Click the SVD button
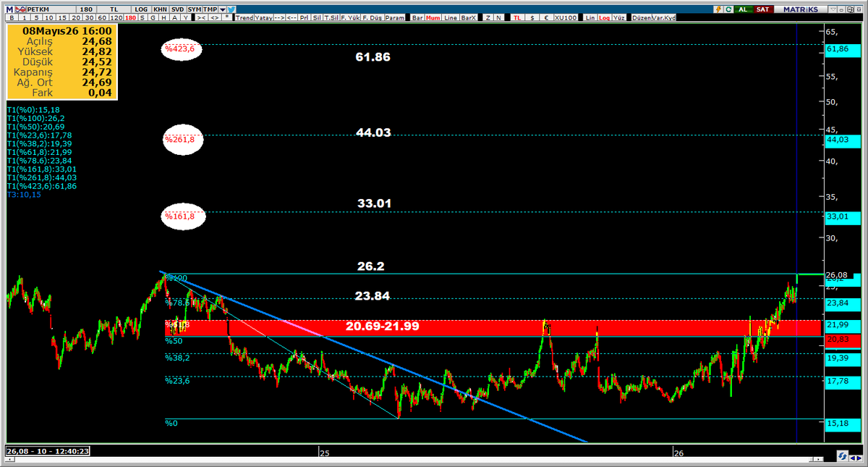This screenshot has height=467, width=868. click(x=177, y=9)
